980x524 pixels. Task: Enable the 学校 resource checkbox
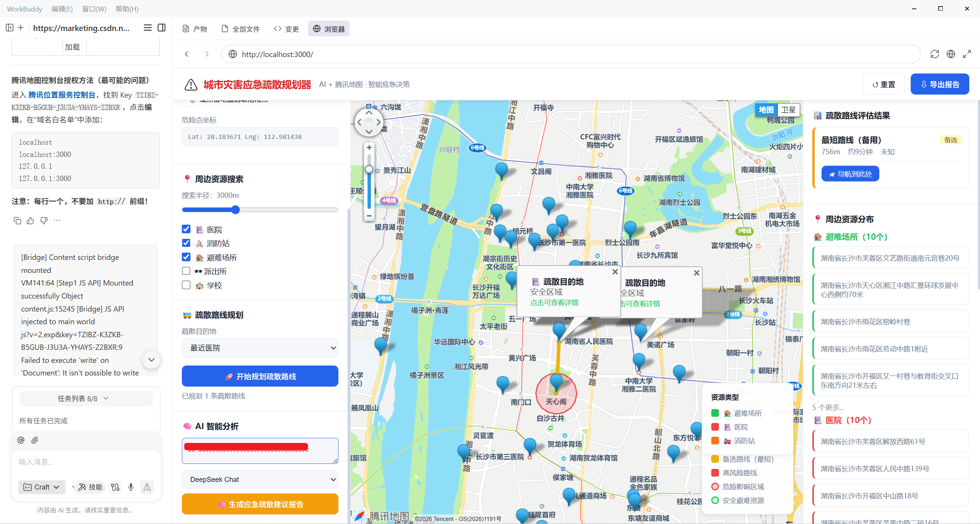[x=186, y=285]
